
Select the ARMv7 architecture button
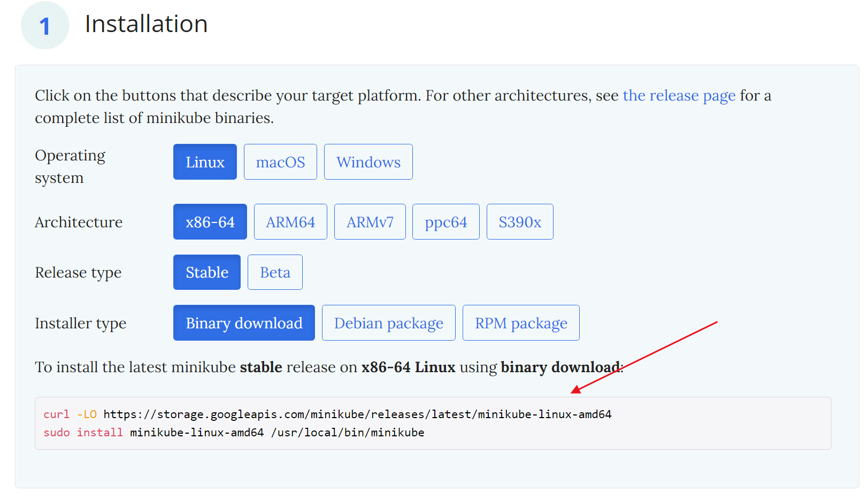370,221
